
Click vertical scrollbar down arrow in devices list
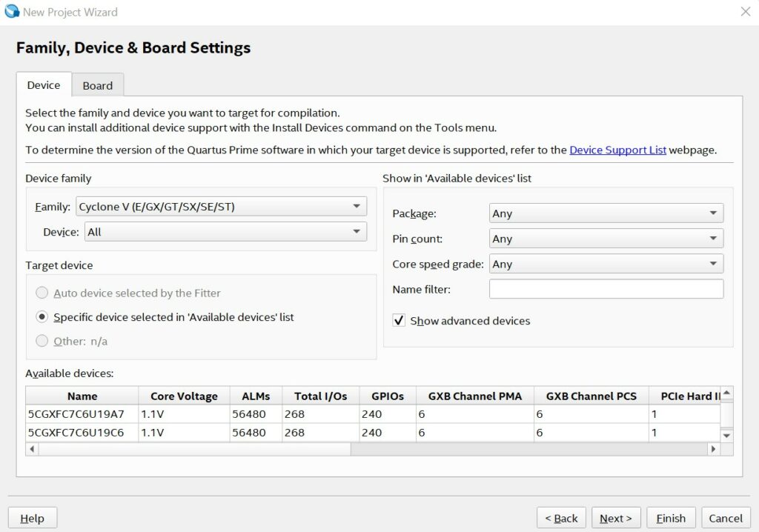point(726,436)
